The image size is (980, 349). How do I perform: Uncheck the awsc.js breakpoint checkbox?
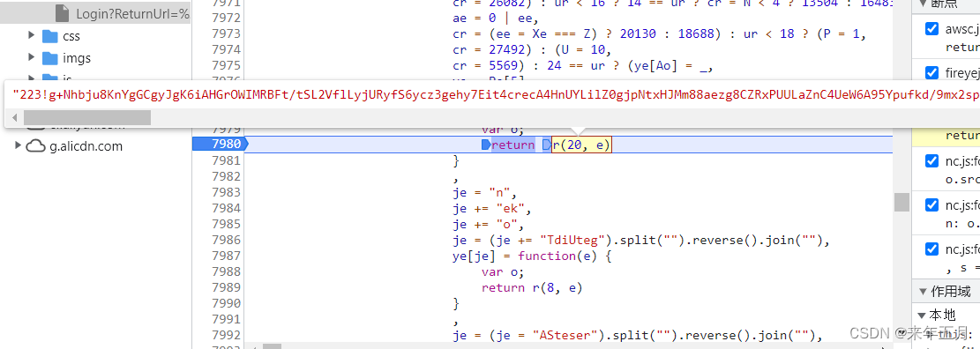[931, 28]
